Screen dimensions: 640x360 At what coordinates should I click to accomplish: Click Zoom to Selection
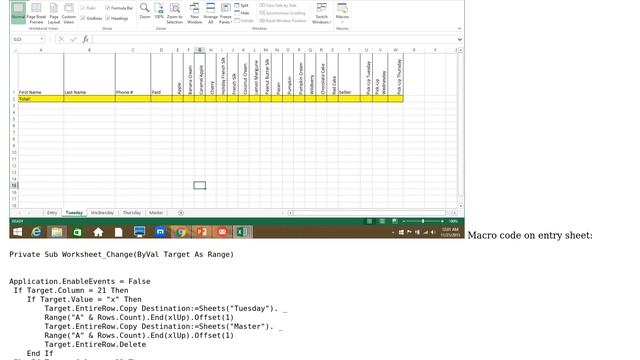(175, 13)
